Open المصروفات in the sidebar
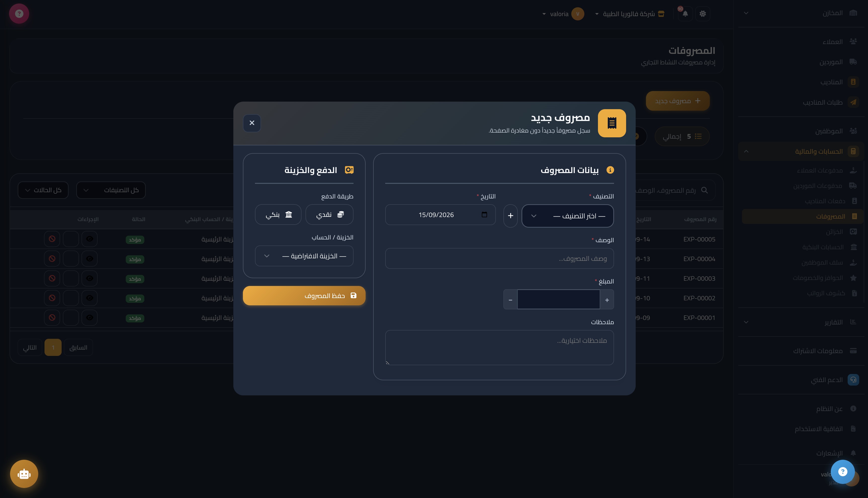 click(x=802, y=217)
